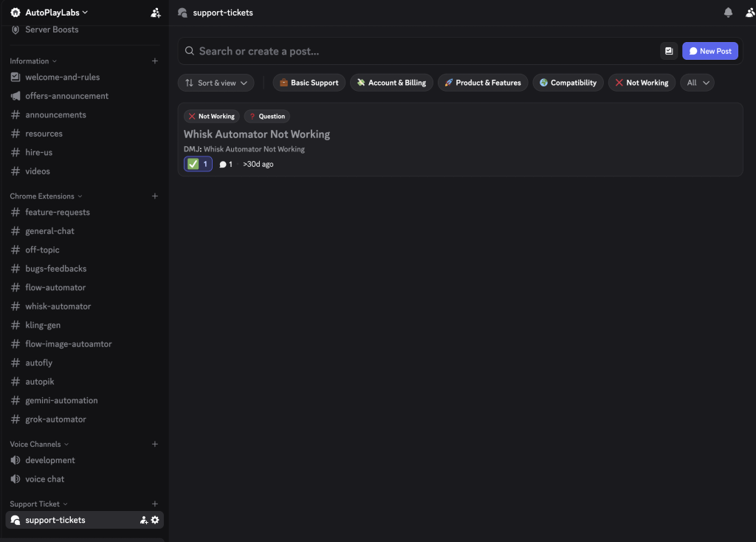Screen dimensions: 756x542
Task: Open gemini-automation channel
Action: (x=84, y=400)
